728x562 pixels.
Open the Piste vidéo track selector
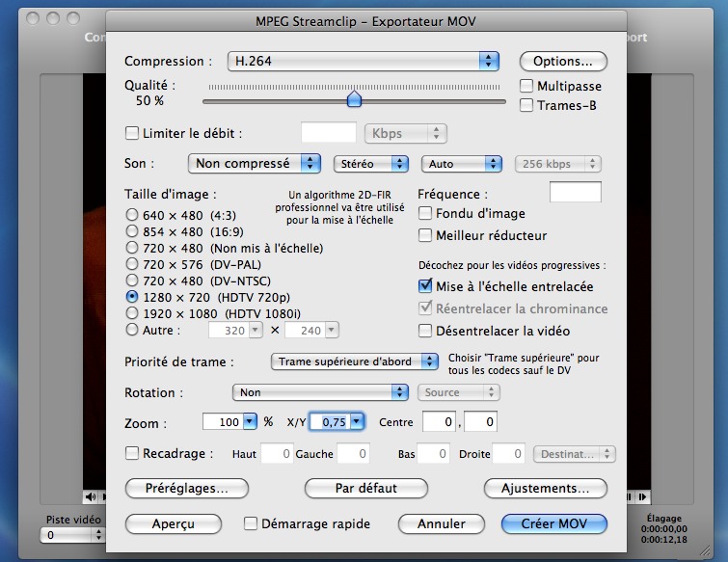coord(72,535)
